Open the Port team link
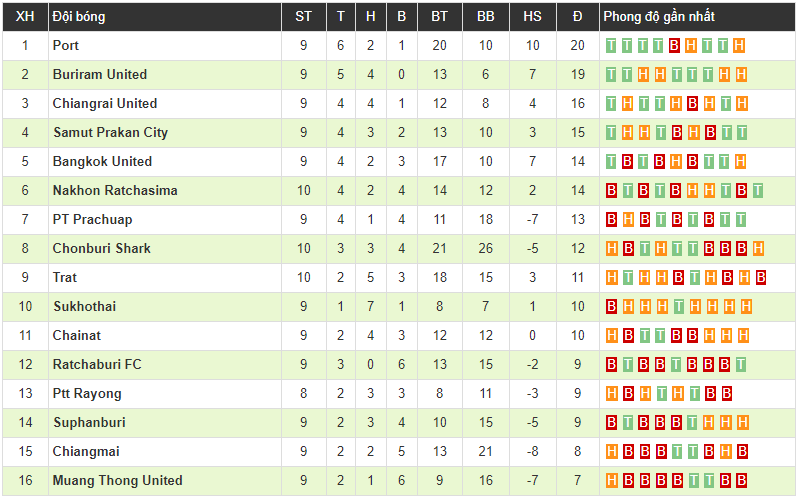 (x=66, y=45)
